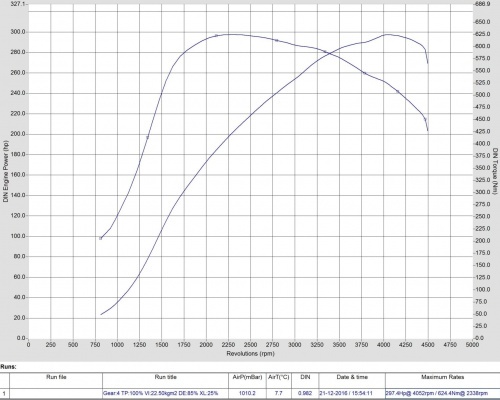Image resolution: width=500 pixels, height=400 pixels.
Task: Click the Revolutions (rpm) axis title
Action: pyautogui.click(x=250, y=353)
